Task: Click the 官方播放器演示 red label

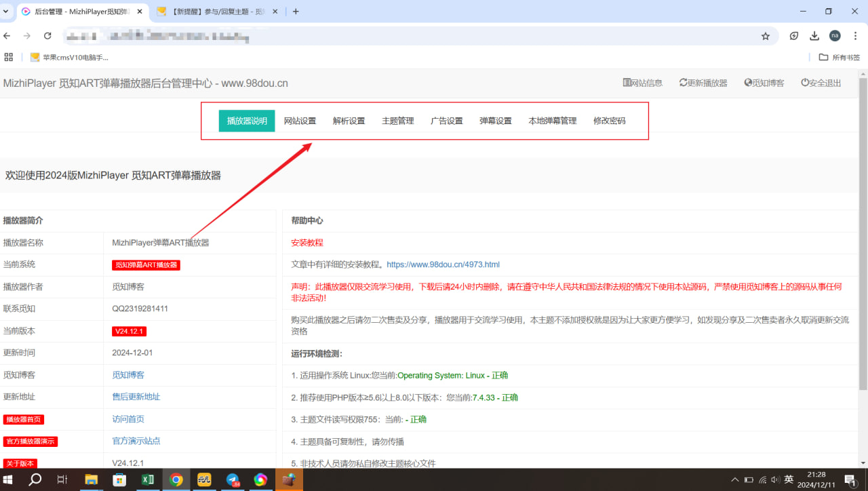Action: coord(30,441)
